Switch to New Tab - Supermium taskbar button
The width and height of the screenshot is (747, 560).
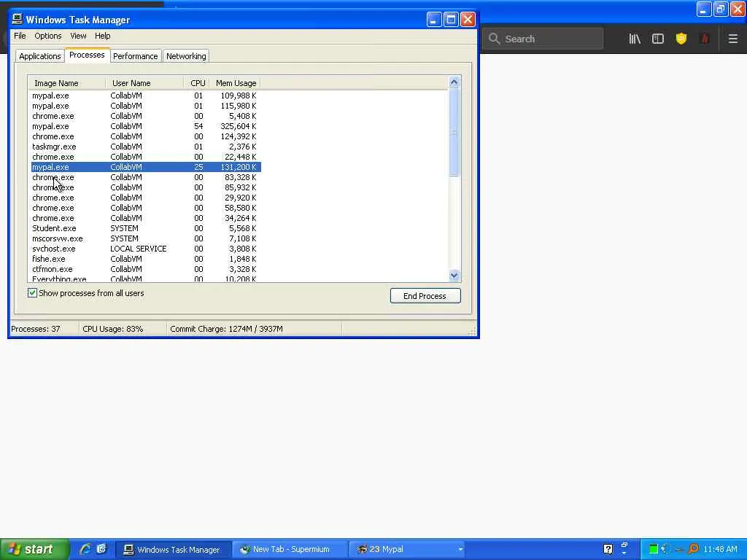tap(290, 550)
